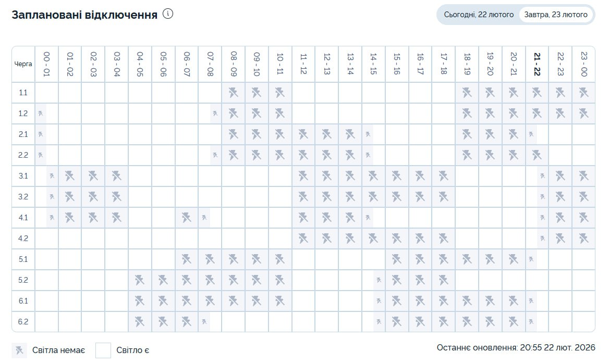Click the 10 - 11 hour column header
This screenshot has height=364, width=609.
280,64
